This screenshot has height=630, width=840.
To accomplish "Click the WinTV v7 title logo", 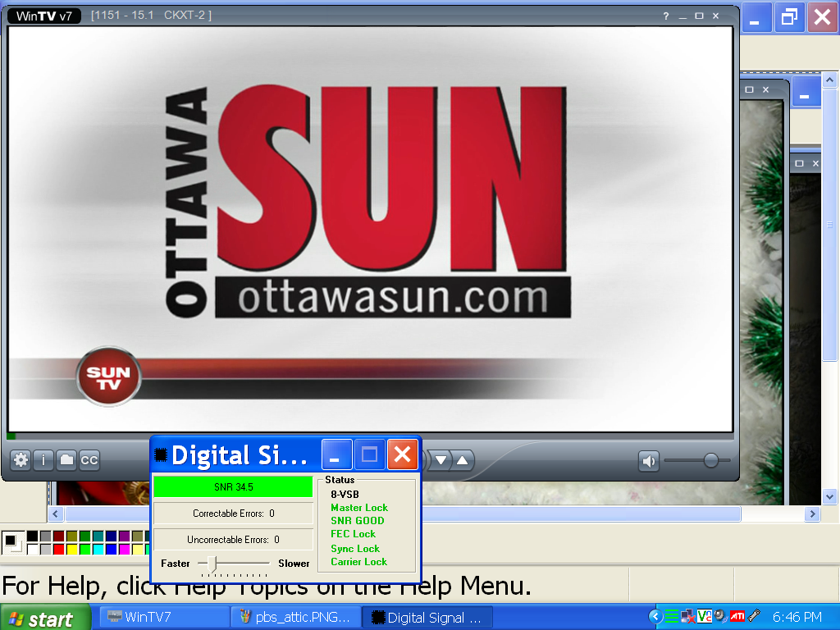I will click(x=44, y=16).
